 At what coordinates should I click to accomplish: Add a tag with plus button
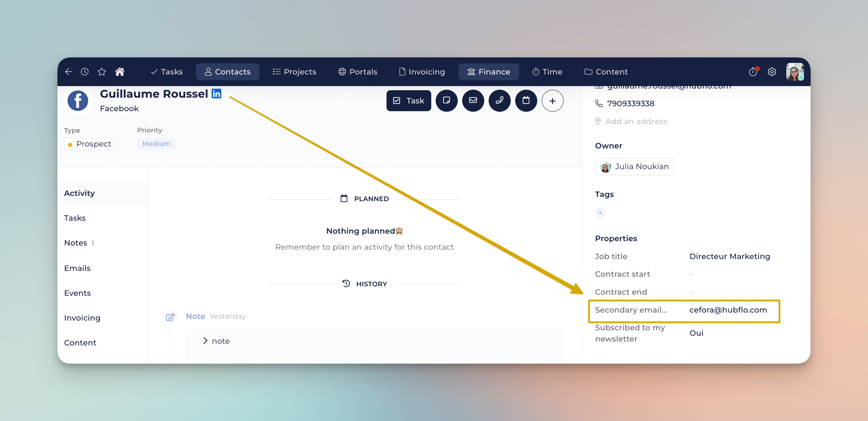(600, 213)
